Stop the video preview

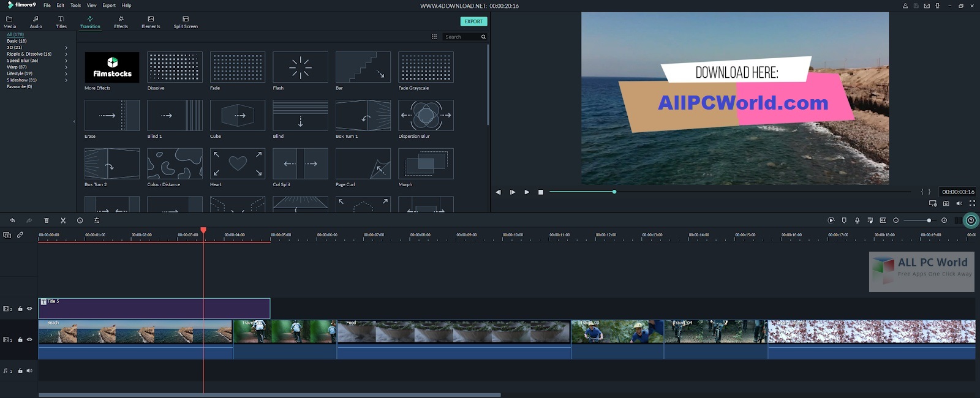541,192
